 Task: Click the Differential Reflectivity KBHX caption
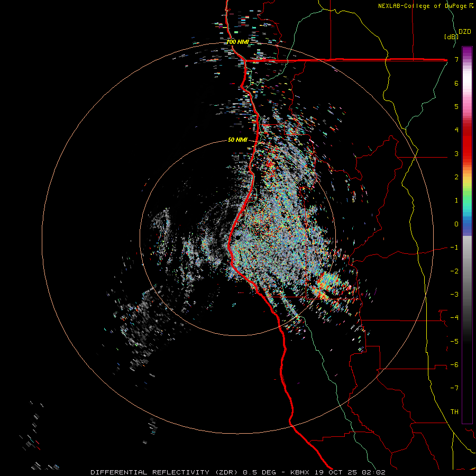click(238, 472)
